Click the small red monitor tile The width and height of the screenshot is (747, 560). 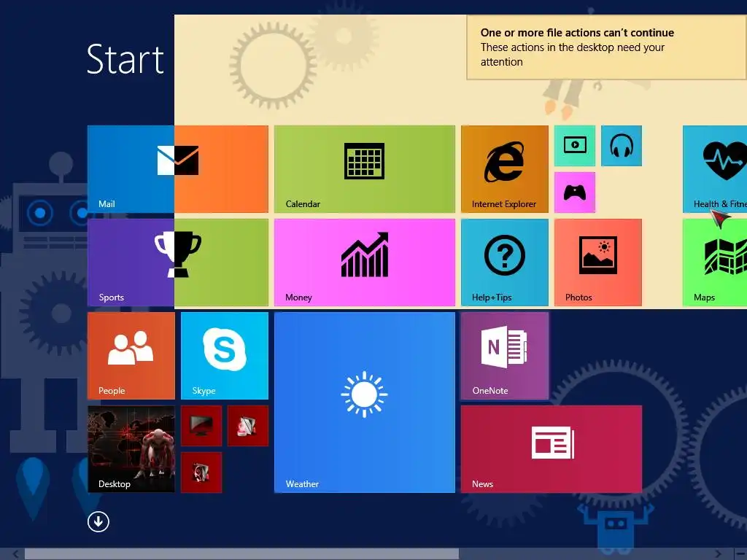(x=201, y=426)
